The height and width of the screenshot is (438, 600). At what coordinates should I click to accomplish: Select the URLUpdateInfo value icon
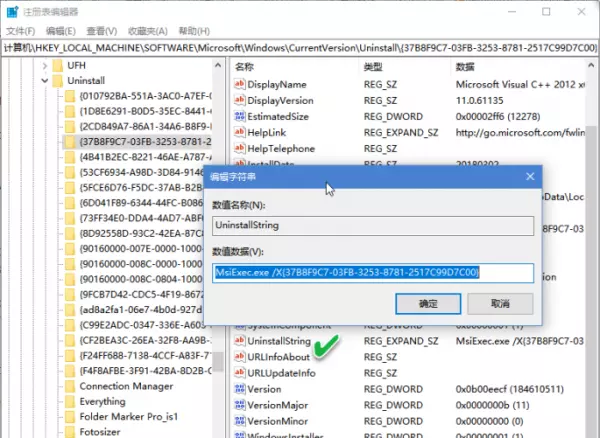click(240, 373)
